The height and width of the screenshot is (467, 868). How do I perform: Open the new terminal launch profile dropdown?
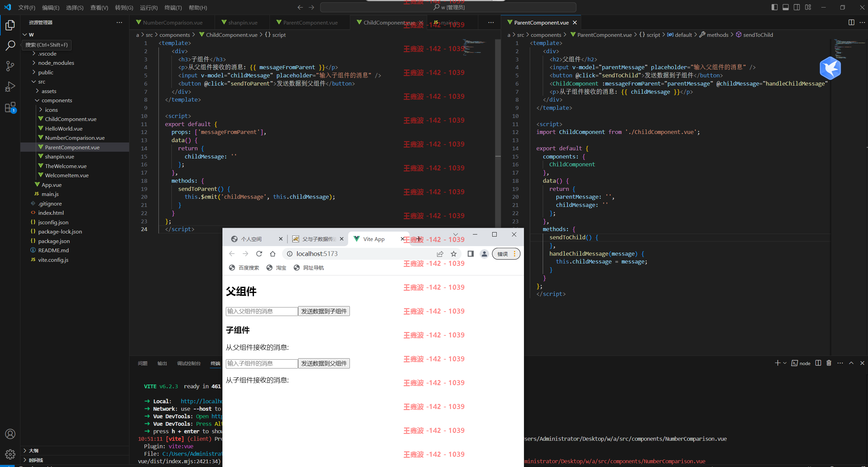tap(785, 363)
